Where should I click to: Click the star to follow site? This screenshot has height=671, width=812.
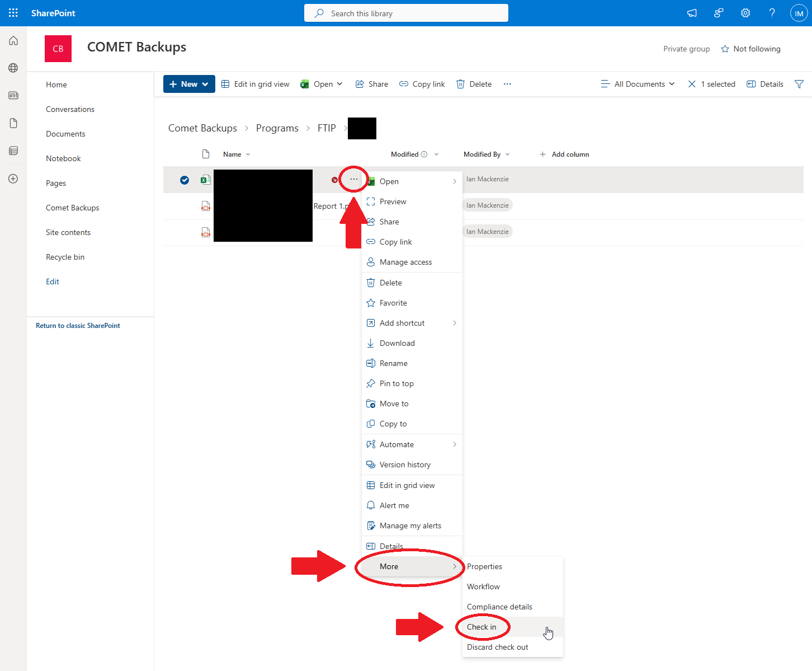[725, 49]
